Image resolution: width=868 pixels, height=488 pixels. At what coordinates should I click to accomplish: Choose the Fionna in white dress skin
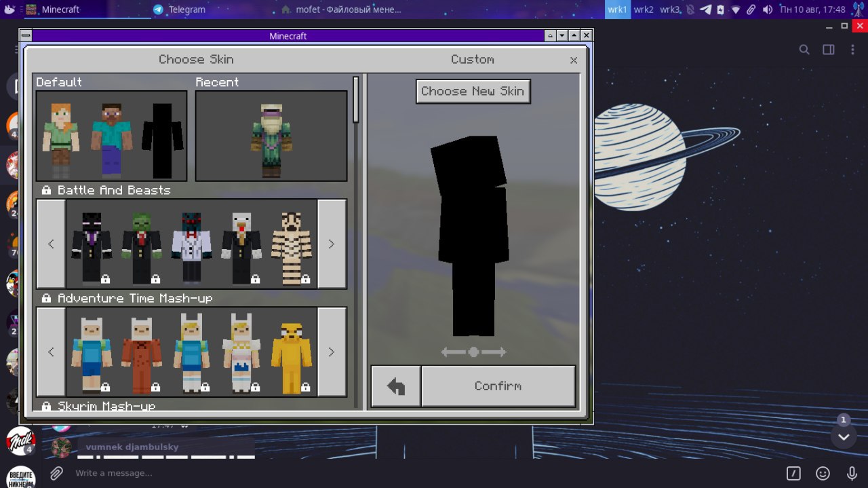[x=241, y=353]
